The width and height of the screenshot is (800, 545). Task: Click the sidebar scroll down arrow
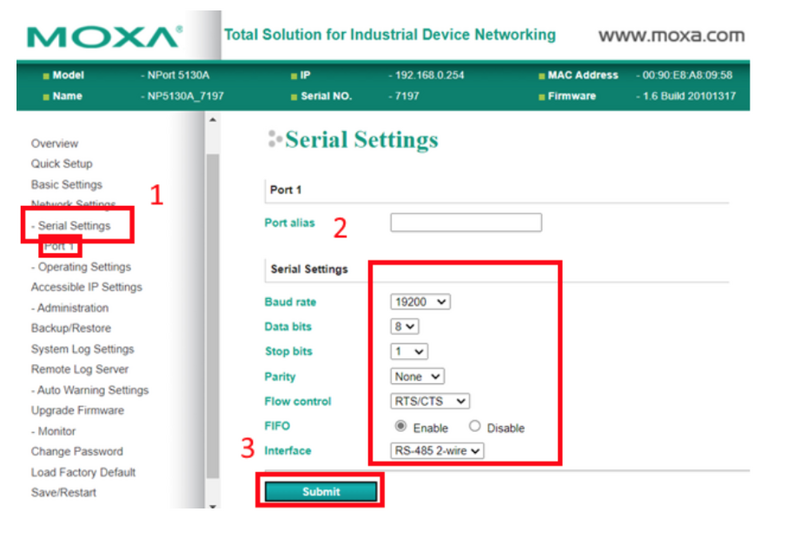[213, 506]
